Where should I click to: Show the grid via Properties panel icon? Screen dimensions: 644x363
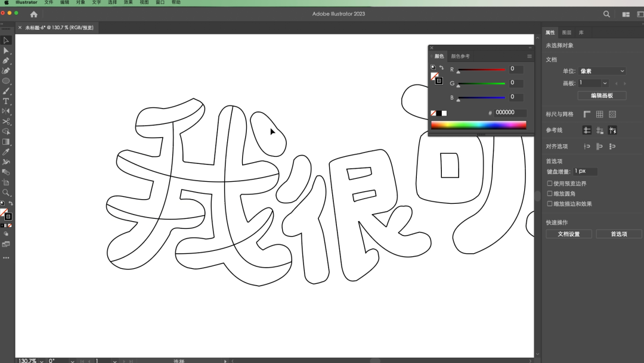[x=600, y=114]
